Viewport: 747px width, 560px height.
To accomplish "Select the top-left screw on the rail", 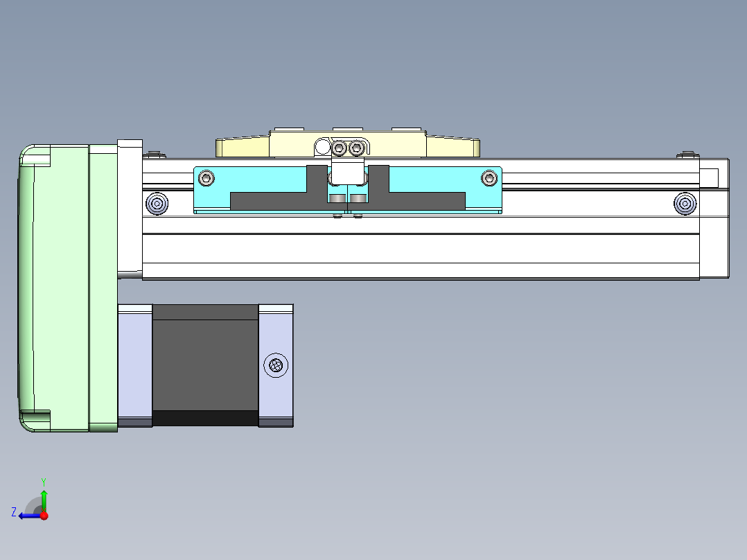I will click(x=155, y=155).
